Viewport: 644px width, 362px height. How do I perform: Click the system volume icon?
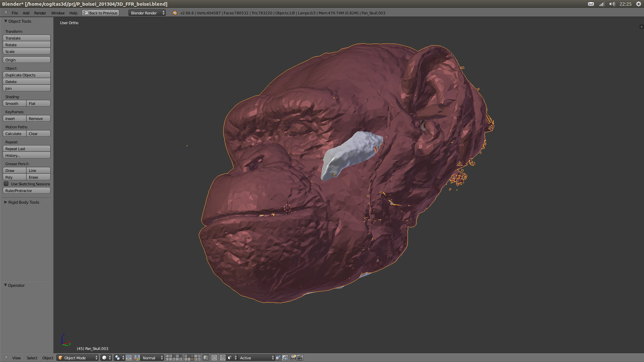[612, 4]
